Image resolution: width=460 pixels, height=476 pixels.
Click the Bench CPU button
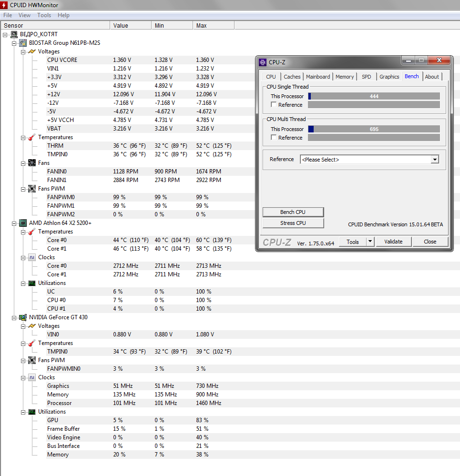pyautogui.click(x=293, y=212)
